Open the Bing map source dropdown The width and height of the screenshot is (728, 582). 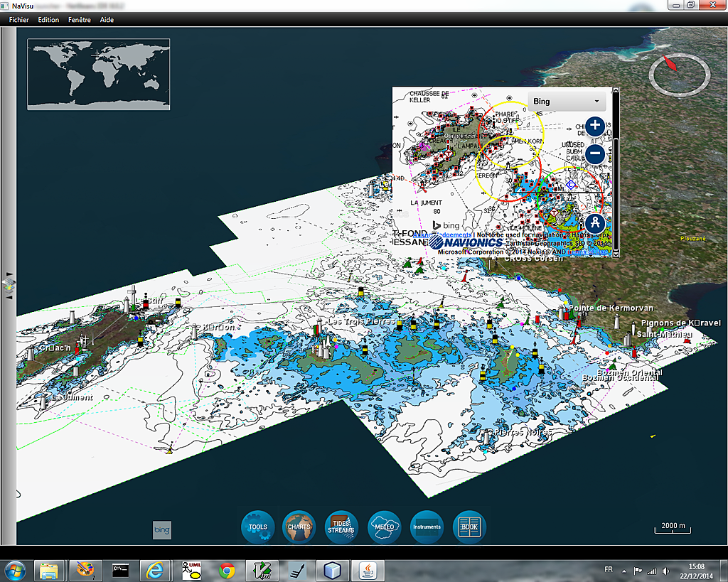[x=567, y=101]
